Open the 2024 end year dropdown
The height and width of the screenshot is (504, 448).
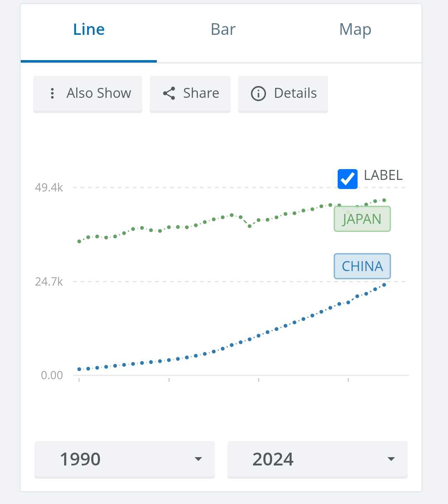click(x=317, y=459)
